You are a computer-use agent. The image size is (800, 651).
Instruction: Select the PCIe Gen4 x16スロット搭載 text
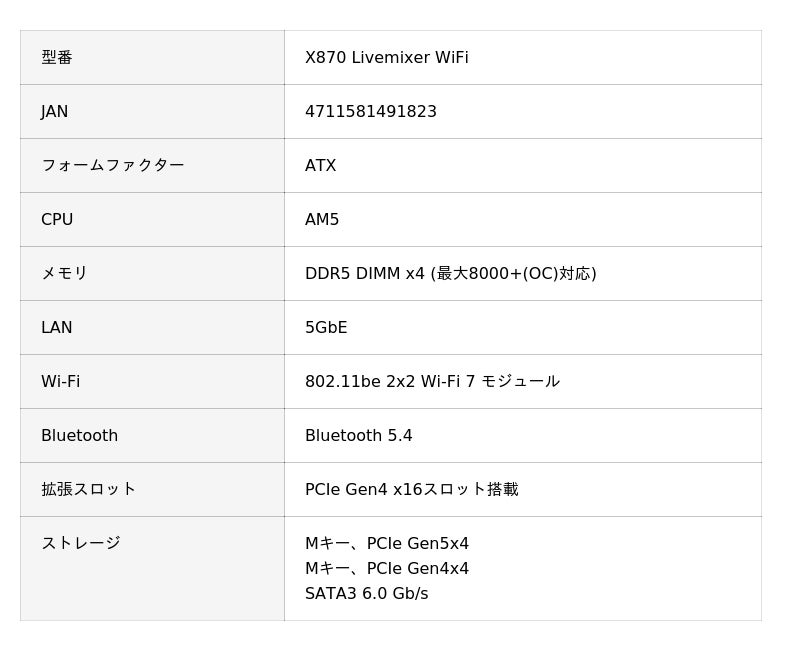(411, 490)
